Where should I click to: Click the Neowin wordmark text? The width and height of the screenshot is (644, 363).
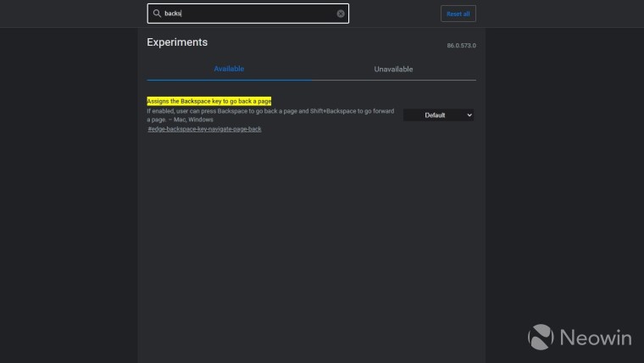593,338
